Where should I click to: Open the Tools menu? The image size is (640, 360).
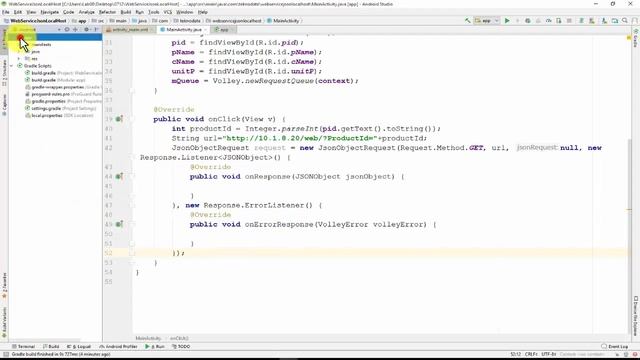pyautogui.click(x=153, y=12)
